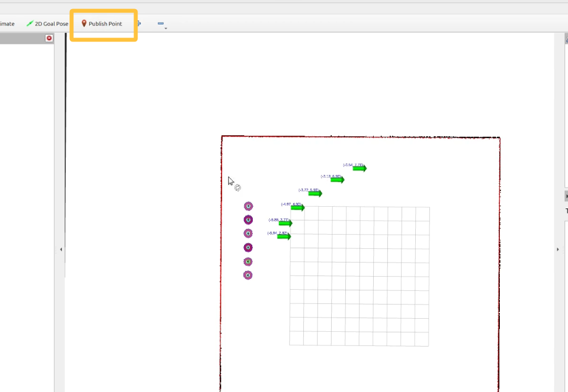Collapse right panel using the right-edge arrow

pos(558,249)
